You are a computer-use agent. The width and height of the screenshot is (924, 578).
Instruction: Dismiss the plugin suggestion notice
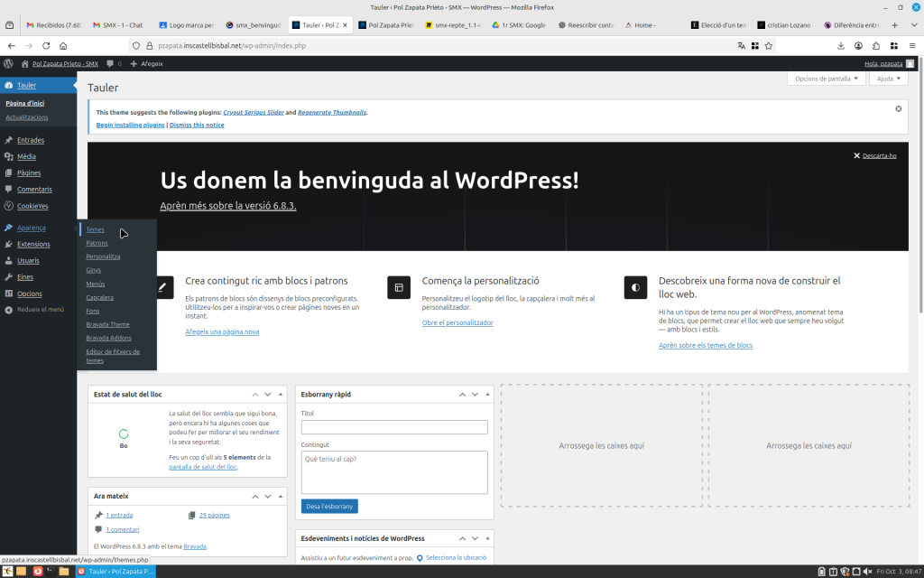coord(898,108)
